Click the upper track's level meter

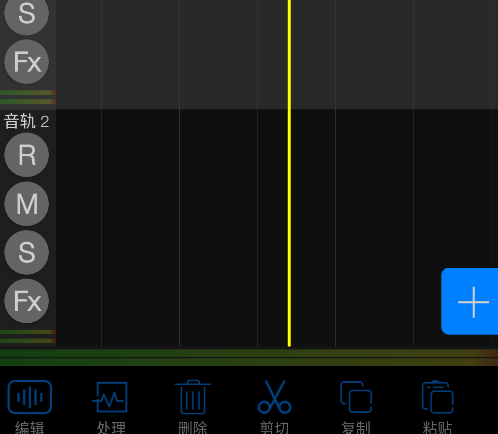(x=28, y=97)
